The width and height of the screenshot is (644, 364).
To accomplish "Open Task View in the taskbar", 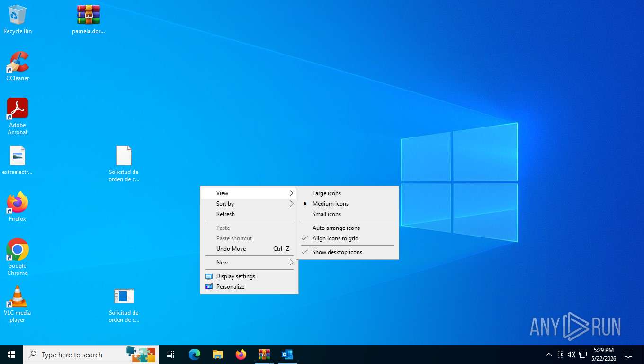I will pos(170,355).
